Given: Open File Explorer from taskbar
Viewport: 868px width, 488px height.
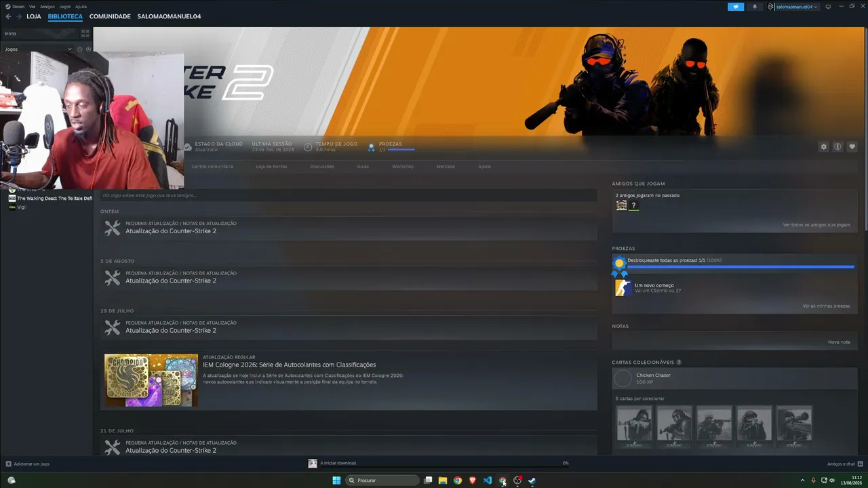Looking at the screenshot, I should click(443, 481).
